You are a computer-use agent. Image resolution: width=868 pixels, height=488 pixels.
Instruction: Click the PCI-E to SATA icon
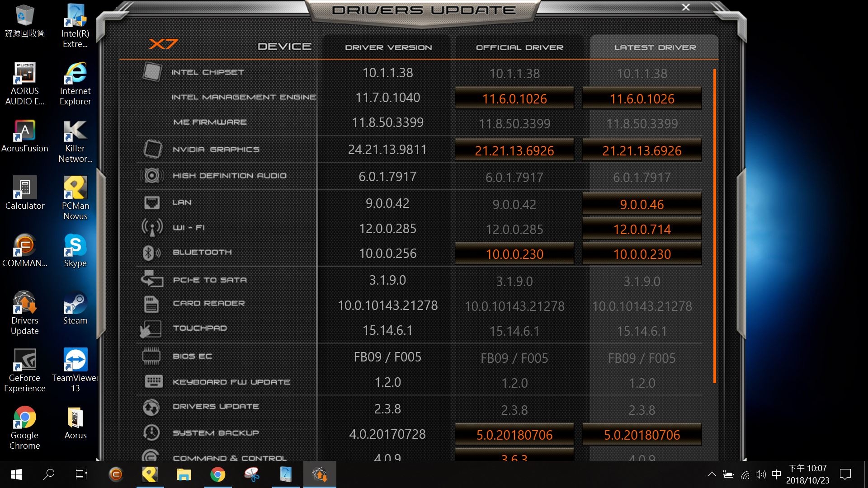click(x=151, y=279)
